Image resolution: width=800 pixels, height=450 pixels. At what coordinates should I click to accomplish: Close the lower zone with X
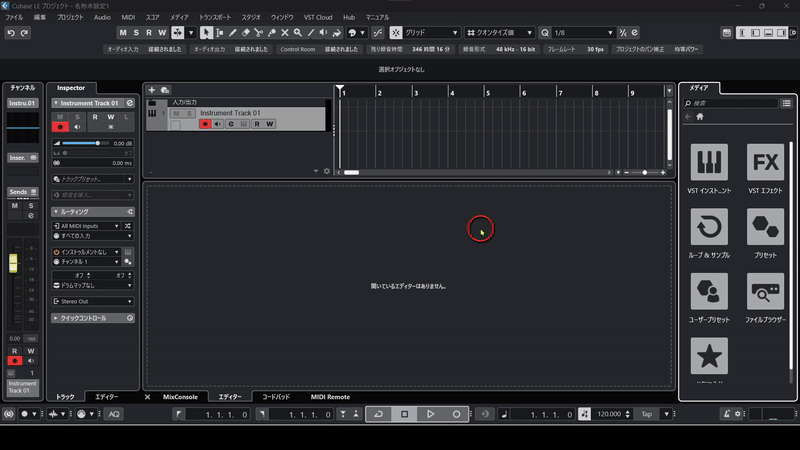point(147,397)
